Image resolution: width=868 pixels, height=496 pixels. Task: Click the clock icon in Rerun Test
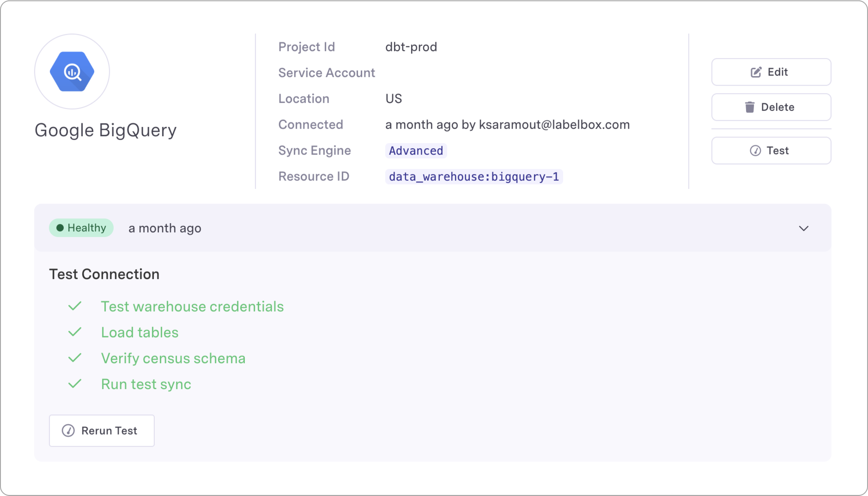(x=68, y=430)
